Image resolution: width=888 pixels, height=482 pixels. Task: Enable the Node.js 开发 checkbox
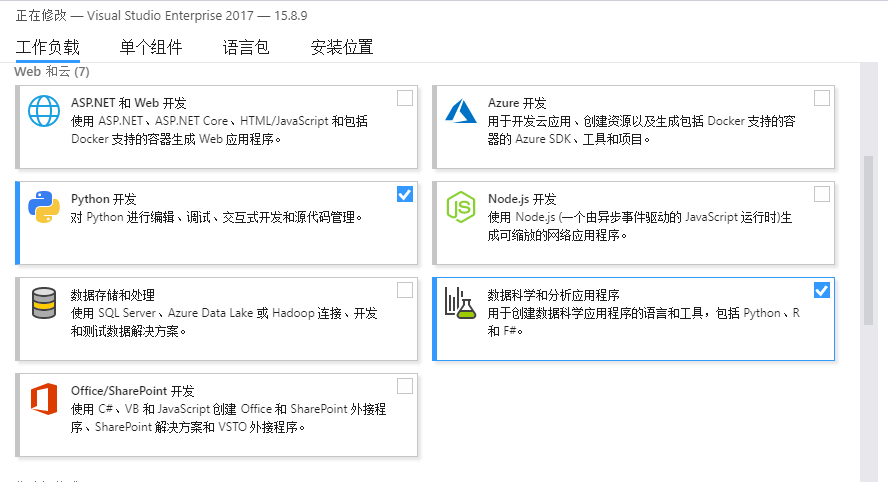point(822,194)
